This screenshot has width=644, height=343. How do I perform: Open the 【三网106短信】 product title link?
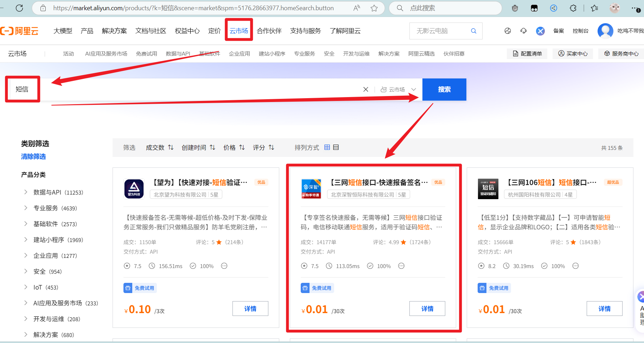pyautogui.click(x=551, y=183)
